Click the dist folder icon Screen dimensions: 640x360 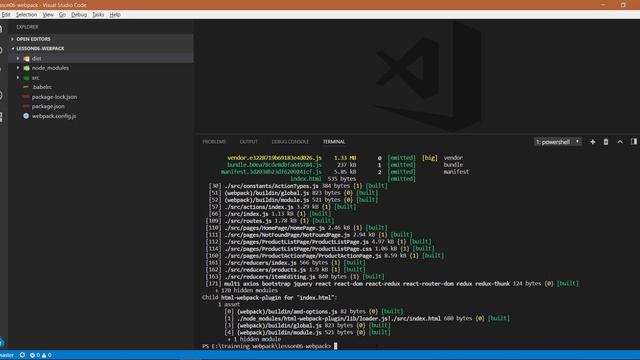(27, 58)
